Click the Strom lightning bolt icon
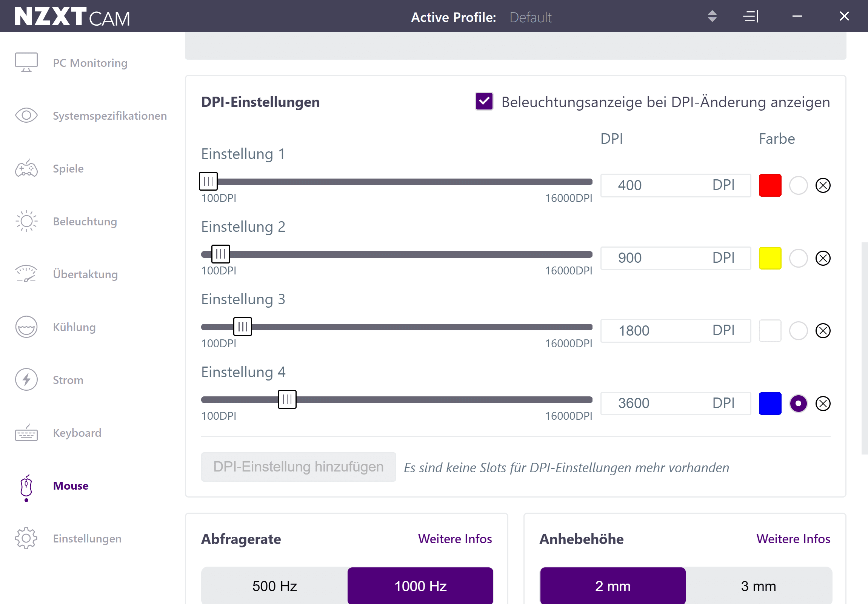Viewport: 868px width, 604px height. (x=26, y=380)
